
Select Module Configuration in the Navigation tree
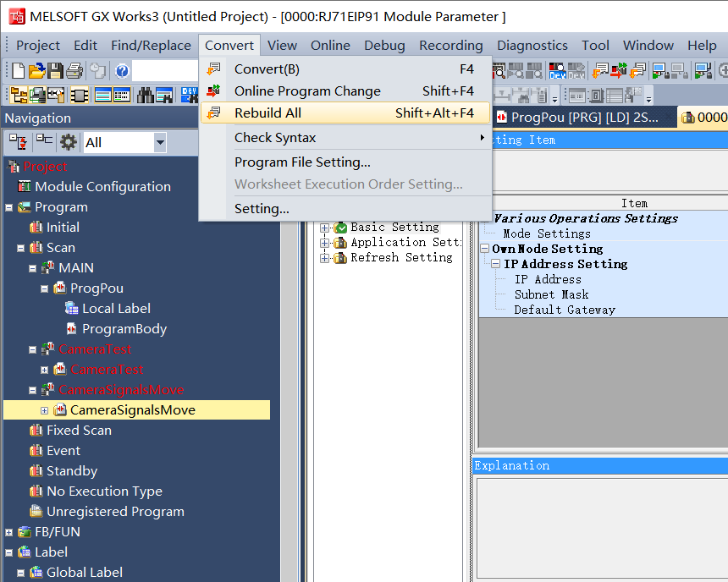point(102,186)
